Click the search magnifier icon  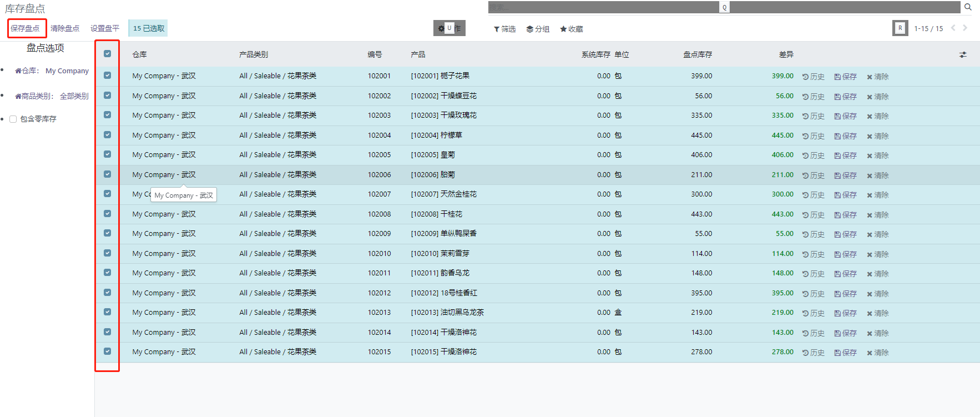pyautogui.click(x=968, y=7)
